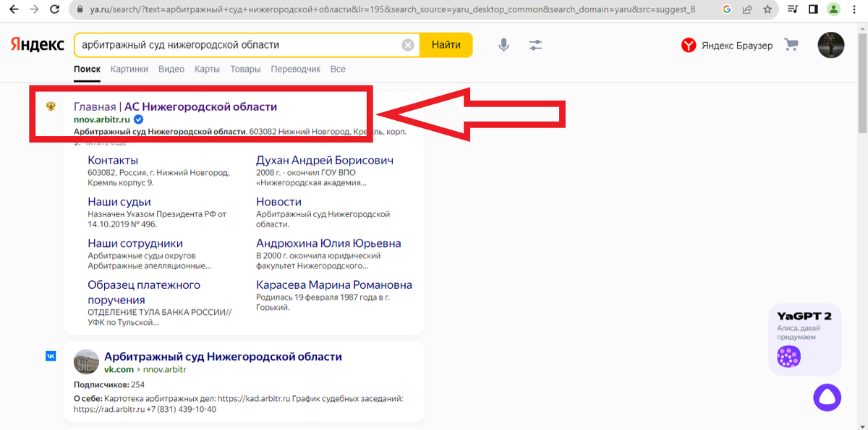Open the Chrome three-dot menu

854,10
